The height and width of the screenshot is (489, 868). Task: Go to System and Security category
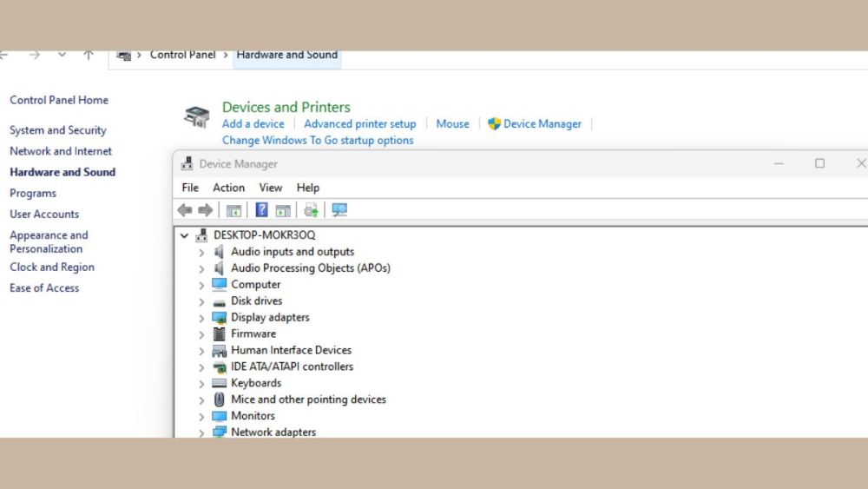click(x=57, y=130)
